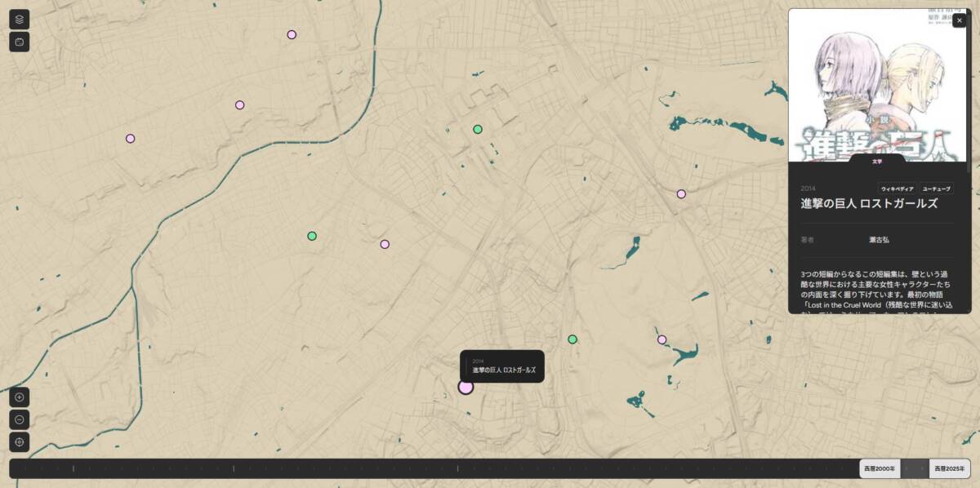Select the green marker near top center

(x=478, y=129)
